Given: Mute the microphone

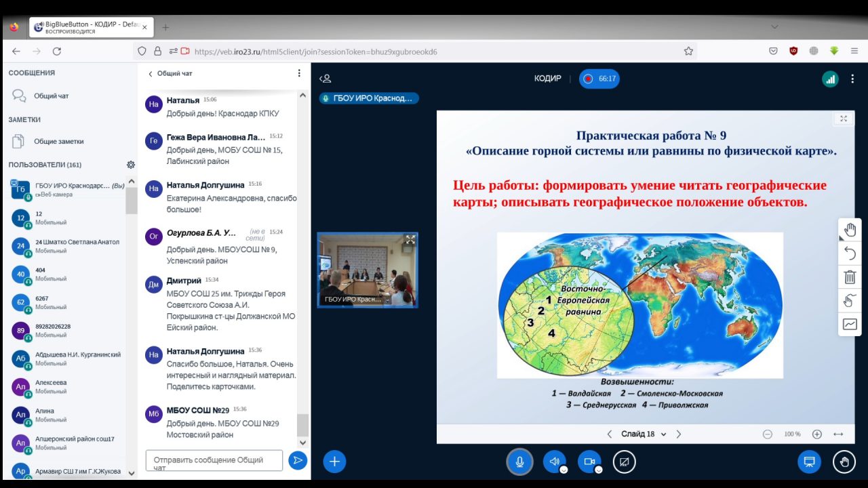Looking at the screenshot, I should pyautogui.click(x=519, y=462).
